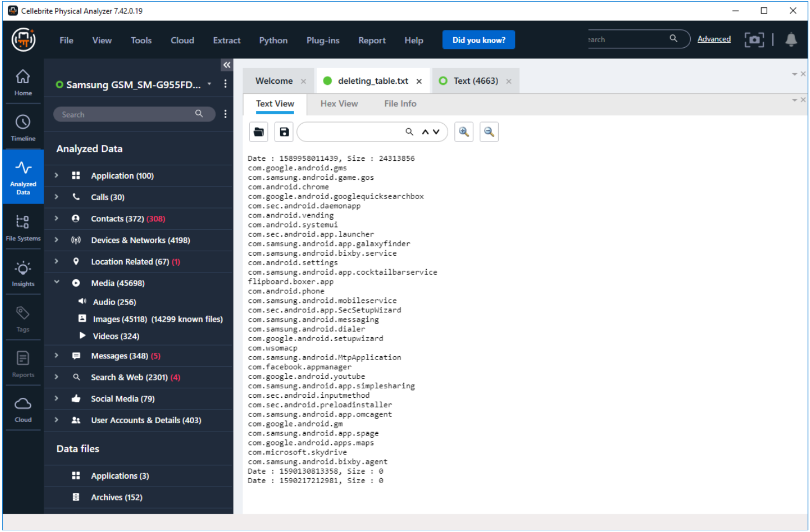Switch to the Text View tab
Image resolution: width=810 pixels, height=532 pixels.
[275, 104]
